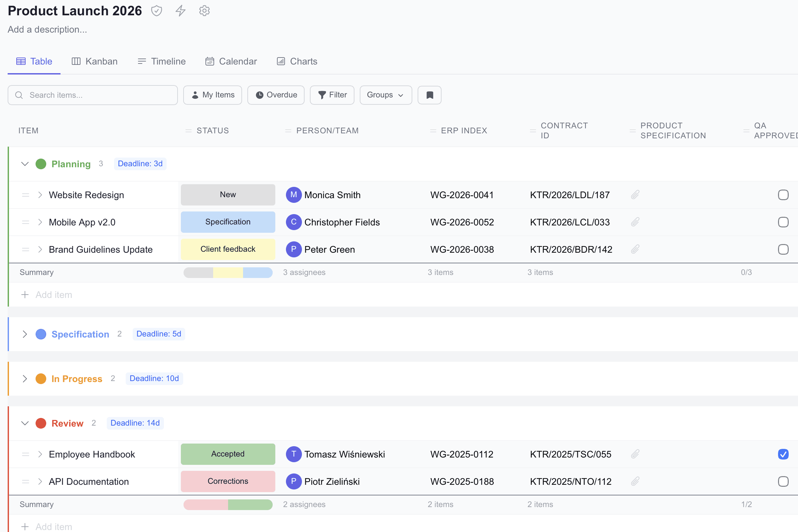Open the Groups dropdown
798x532 pixels.
[x=386, y=95]
